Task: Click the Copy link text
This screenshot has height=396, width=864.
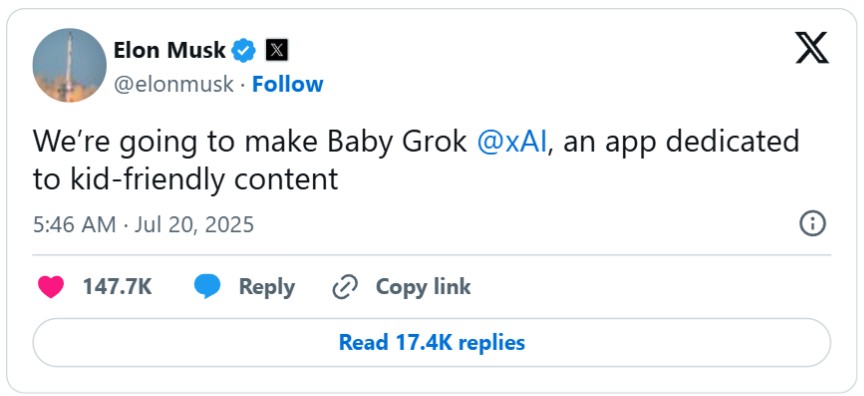Action: coord(423,287)
